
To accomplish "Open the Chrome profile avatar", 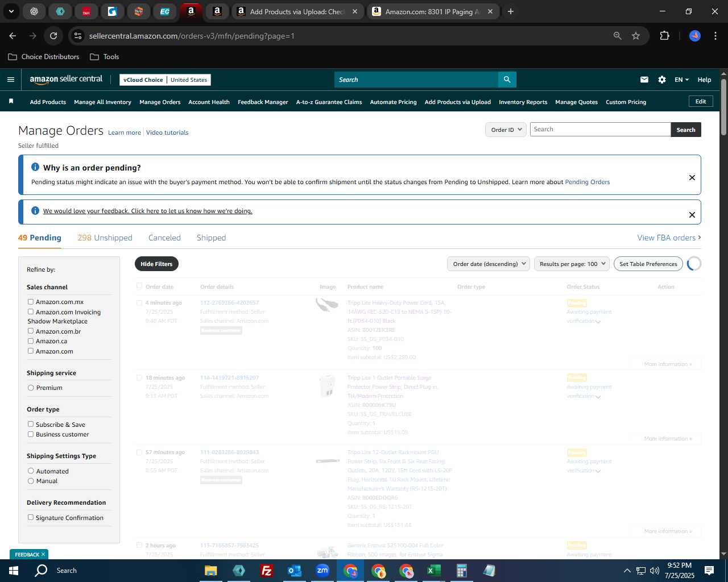I will coord(695,36).
